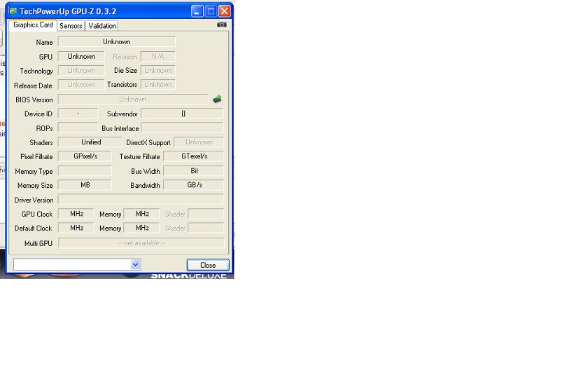588x368 pixels.
Task: Switch to the Sensors tab
Action: [x=71, y=25]
